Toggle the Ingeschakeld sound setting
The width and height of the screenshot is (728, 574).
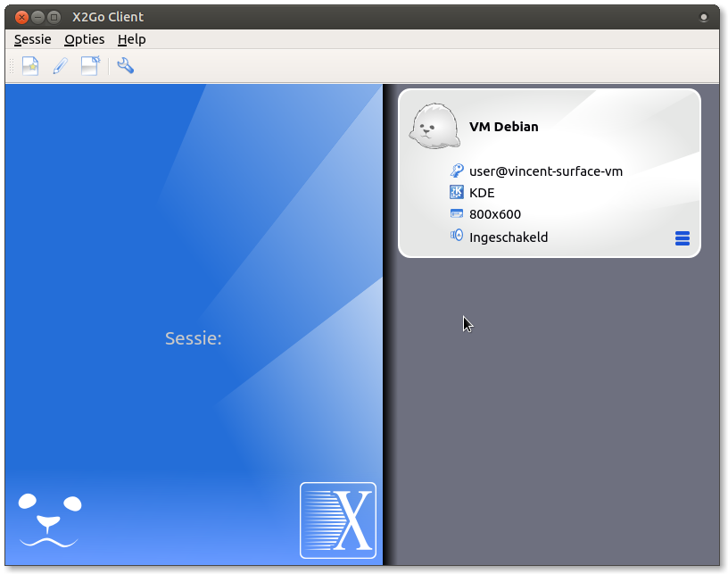click(509, 237)
